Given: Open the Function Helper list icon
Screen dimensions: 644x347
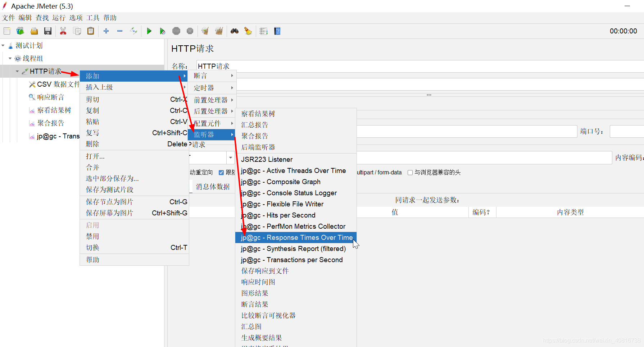Looking at the screenshot, I should point(264,31).
